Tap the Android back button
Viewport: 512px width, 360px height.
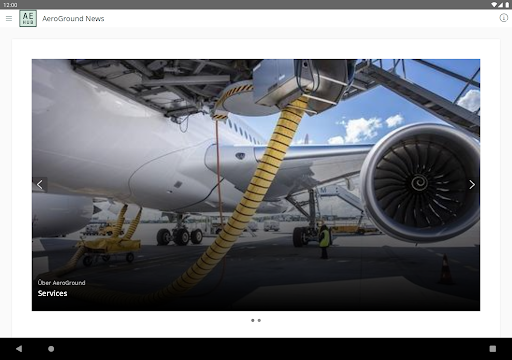19,349
